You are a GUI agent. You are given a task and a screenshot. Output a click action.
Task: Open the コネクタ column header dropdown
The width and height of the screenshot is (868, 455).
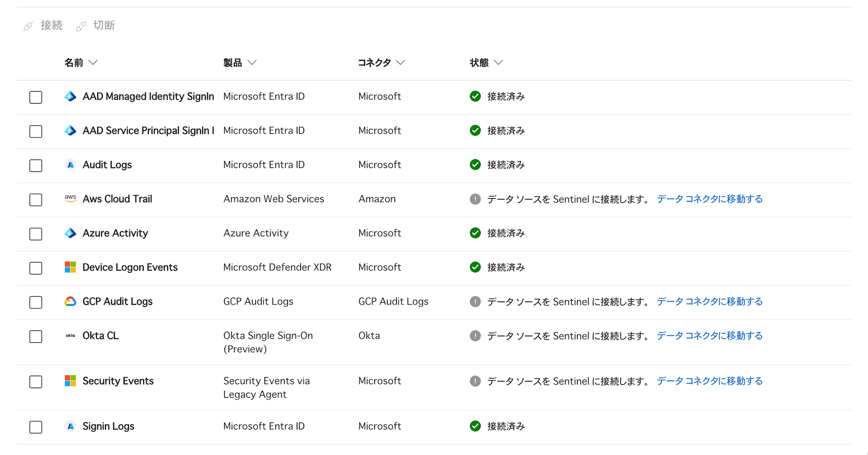400,62
